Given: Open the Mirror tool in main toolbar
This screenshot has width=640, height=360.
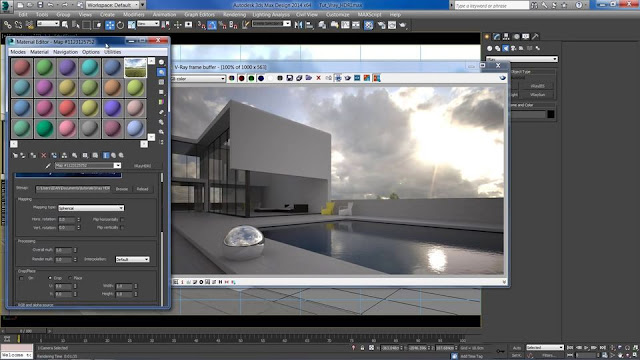Looking at the screenshot, I should click(298, 25).
